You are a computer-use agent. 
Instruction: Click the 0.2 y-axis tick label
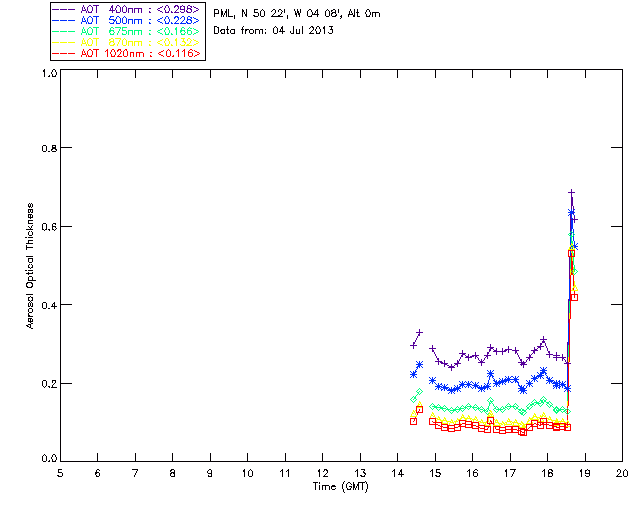tap(49, 384)
